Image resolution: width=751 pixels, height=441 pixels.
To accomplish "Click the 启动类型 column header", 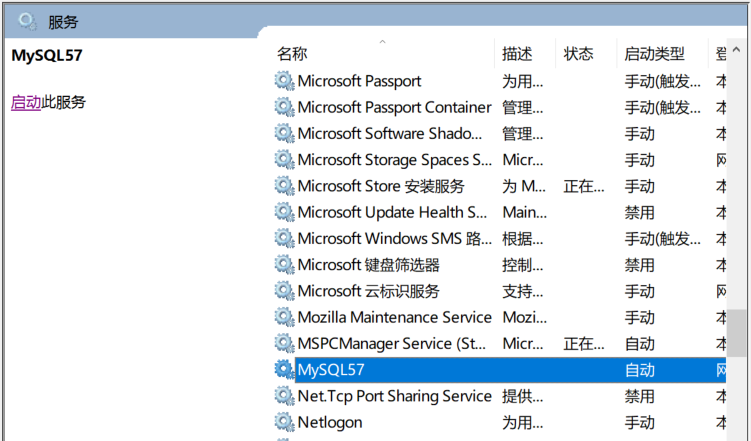I will click(655, 54).
